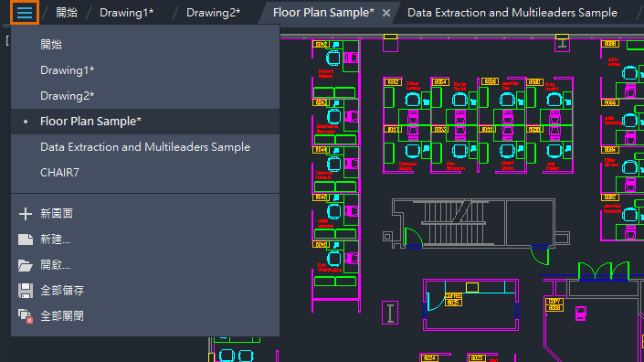Image resolution: width=644 pixels, height=362 pixels.
Task: Switch to the Drawing1* tab
Action: coord(126,13)
